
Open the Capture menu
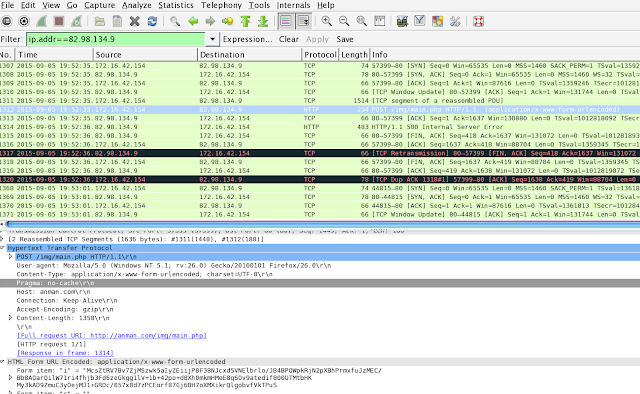tap(100, 5)
